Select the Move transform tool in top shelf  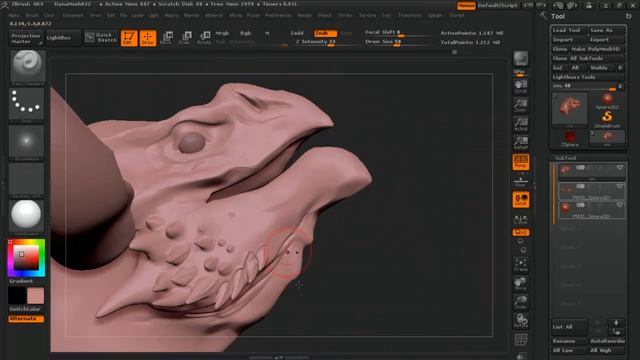tap(167, 38)
